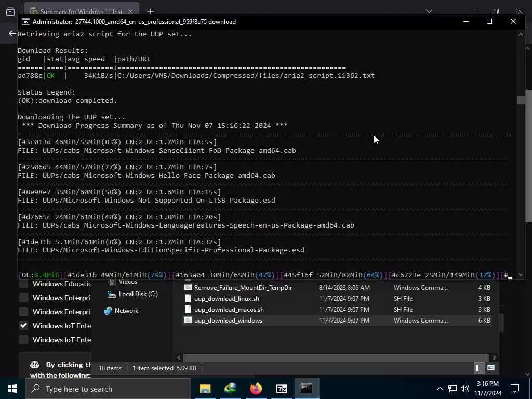Click the volume speaker tray icon
Image resolution: width=532 pixels, height=399 pixels.
465,389
